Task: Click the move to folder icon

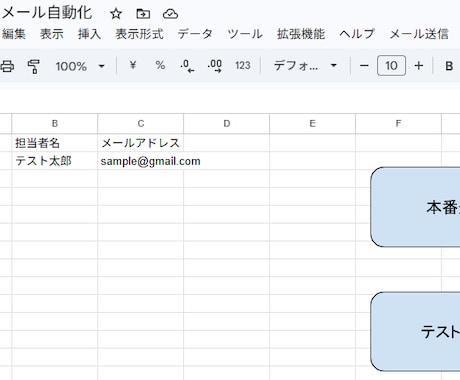Action: [143, 14]
